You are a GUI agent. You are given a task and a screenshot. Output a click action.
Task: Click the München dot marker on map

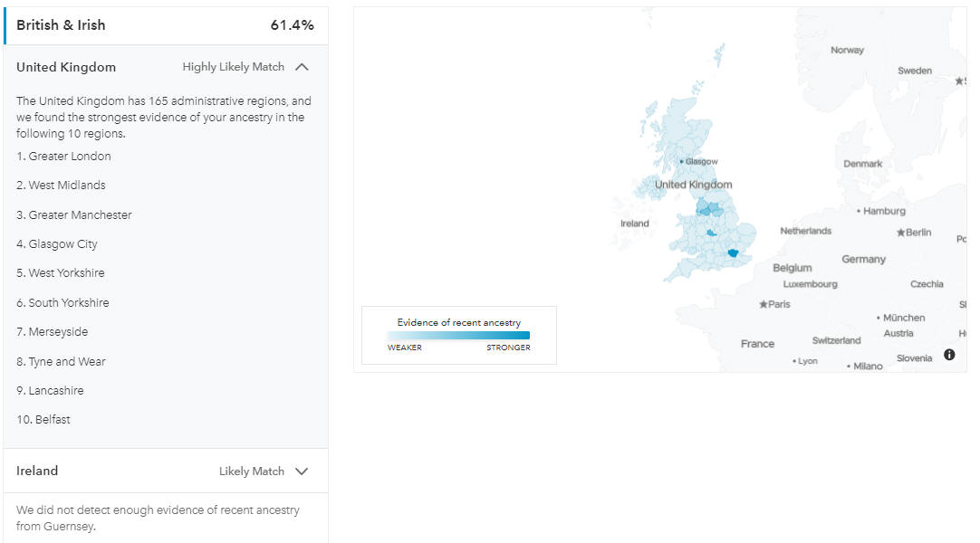click(879, 319)
